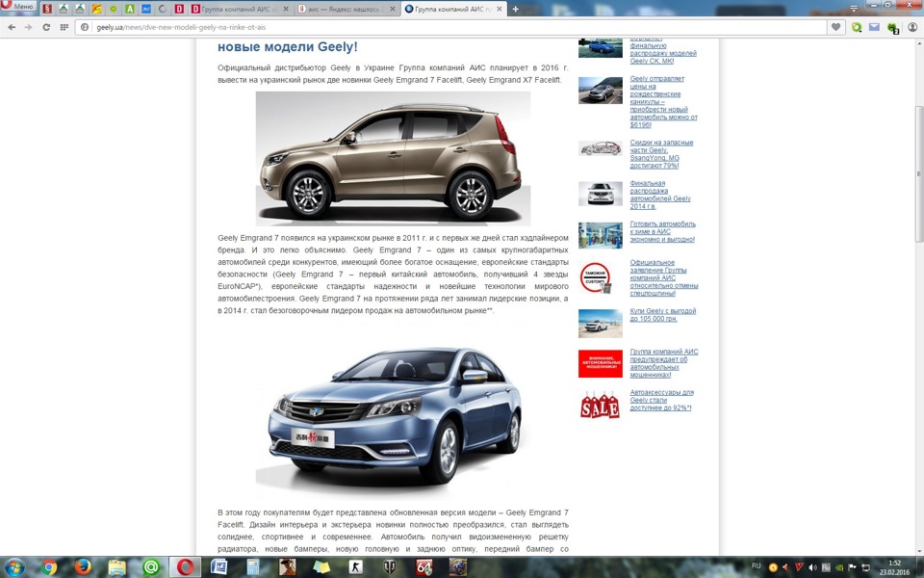Open the Speed Dial grid icon
The width and height of the screenshot is (924, 578).
pos(64,27)
